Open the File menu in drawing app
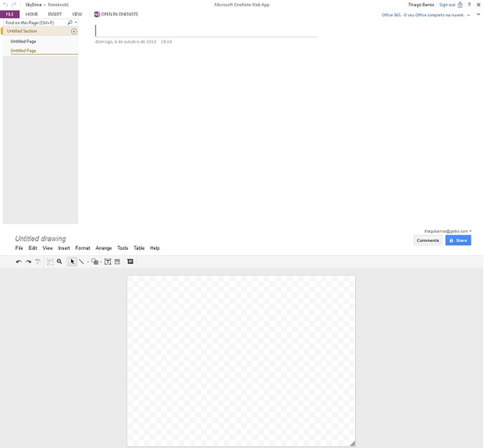 point(19,248)
